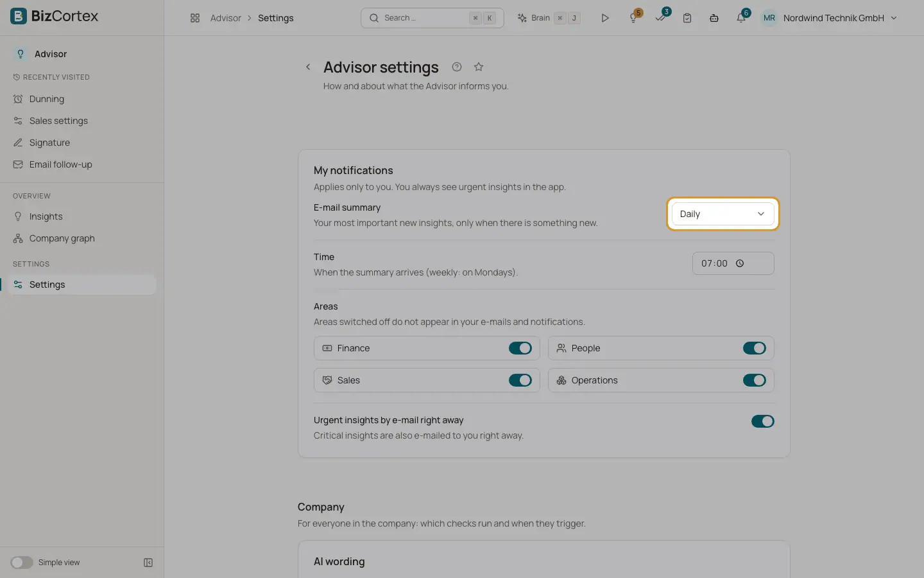Go back using the left arrow
Image resolution: width=924 pixels, height=578 pixels.
tap(308, 67)
